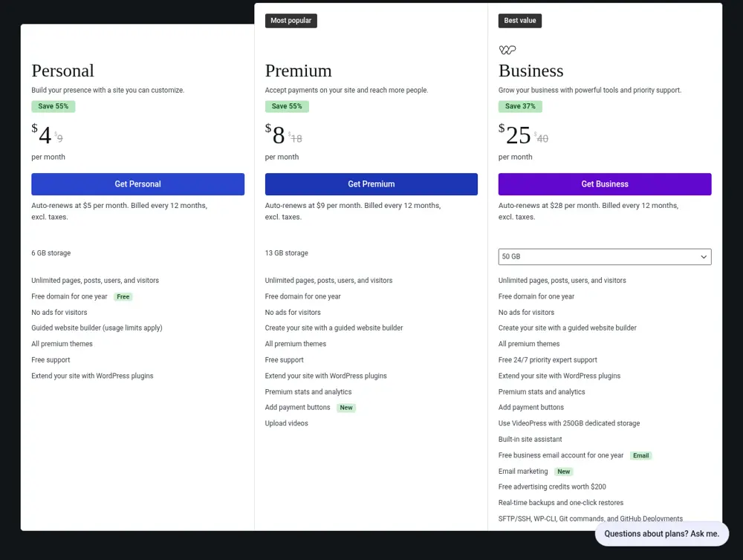This screenshot has width=743, height=560.
Task: Click the Most popular badge
Action: [291, 20]
